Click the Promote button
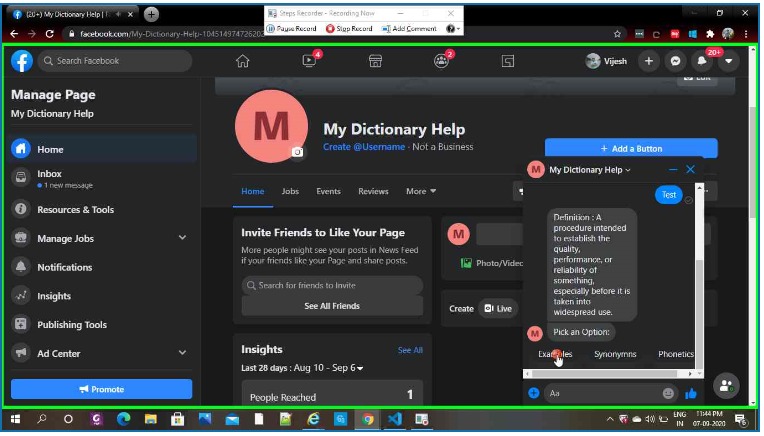 101,389
